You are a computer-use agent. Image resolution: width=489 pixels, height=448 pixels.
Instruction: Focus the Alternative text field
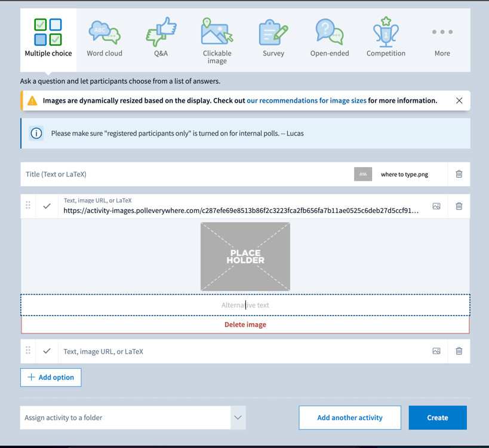click(245, 305)
